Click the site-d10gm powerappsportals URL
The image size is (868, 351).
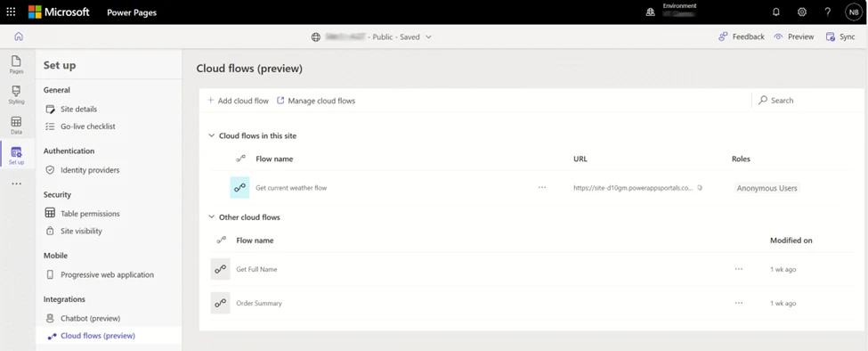pyautogui.click(x=633, y=188)
